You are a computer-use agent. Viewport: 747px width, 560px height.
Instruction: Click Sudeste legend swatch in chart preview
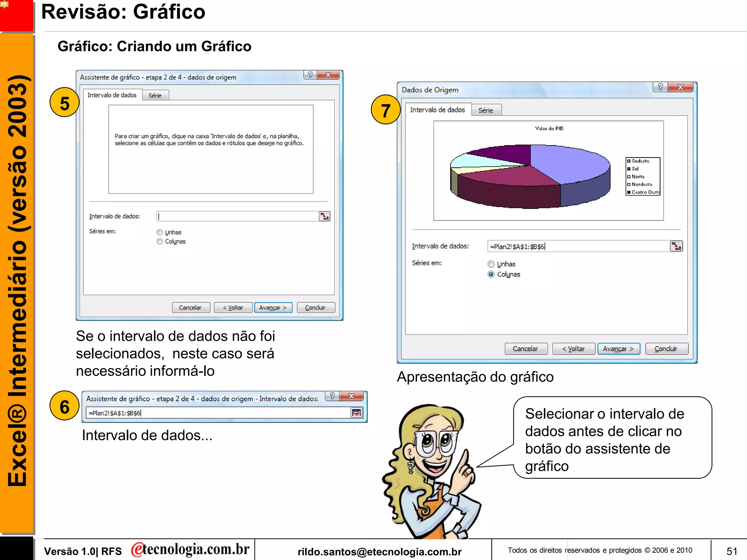click(x=629, y=161)
